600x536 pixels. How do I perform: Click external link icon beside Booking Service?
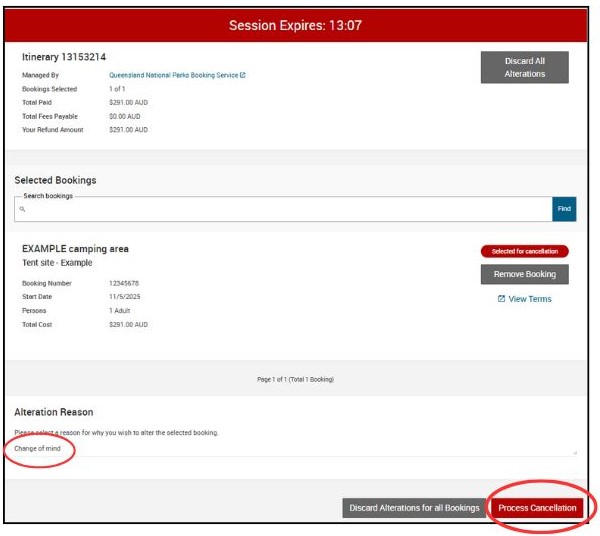pos(243,75)
